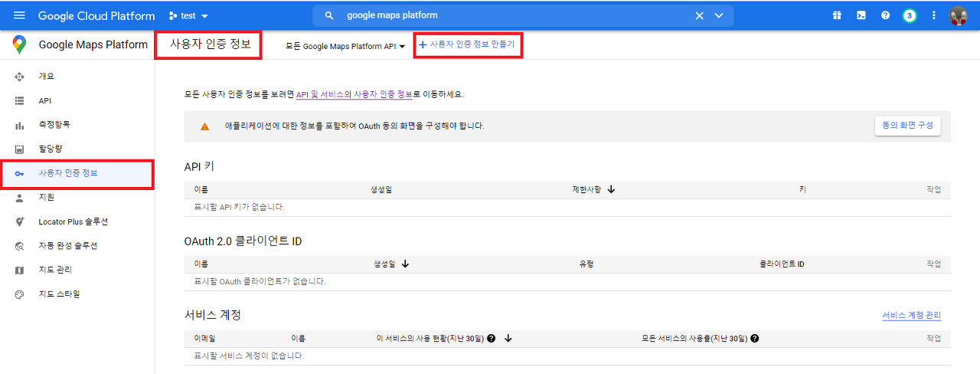Expand search options with the chevron arrow
Image resolution: width=980 pixels, height=374 pixels.
(x=718, y=15)
